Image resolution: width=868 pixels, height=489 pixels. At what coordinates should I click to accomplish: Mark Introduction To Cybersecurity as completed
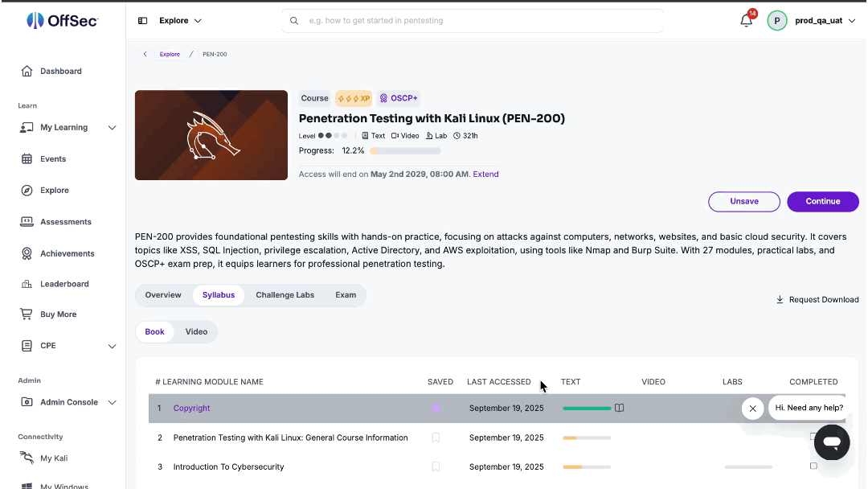tap(813, 466)
